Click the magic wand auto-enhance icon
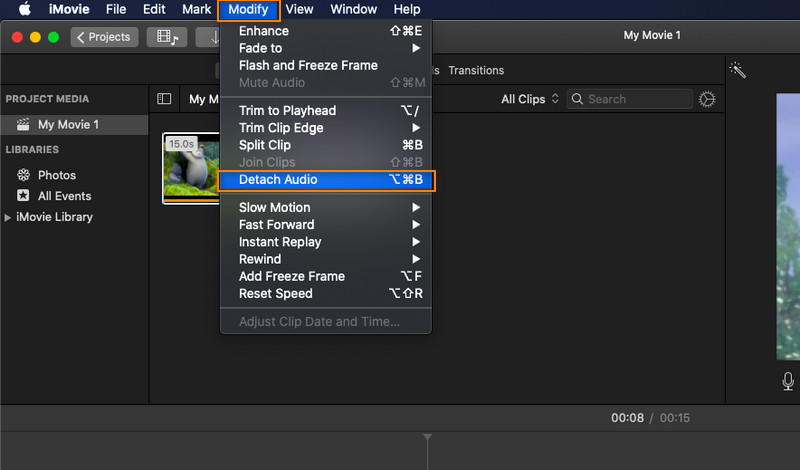The width and height of the screenshot is (800, 470). 738,70
